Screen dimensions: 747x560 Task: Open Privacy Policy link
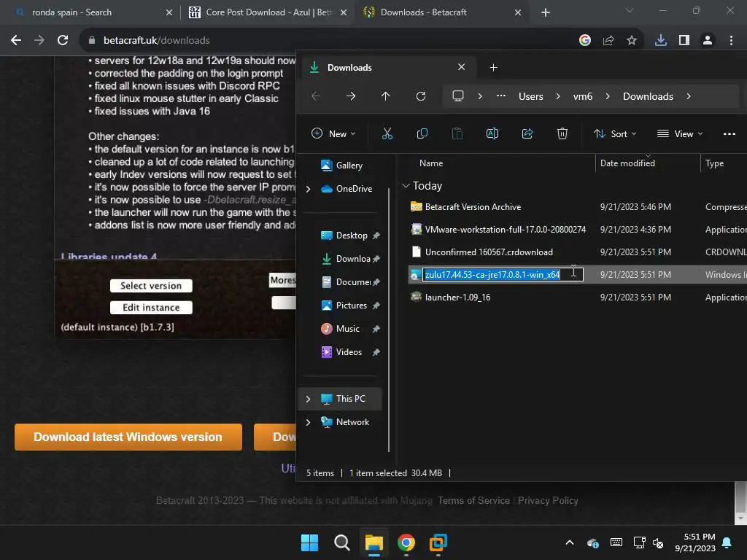(x=548, y=500)
